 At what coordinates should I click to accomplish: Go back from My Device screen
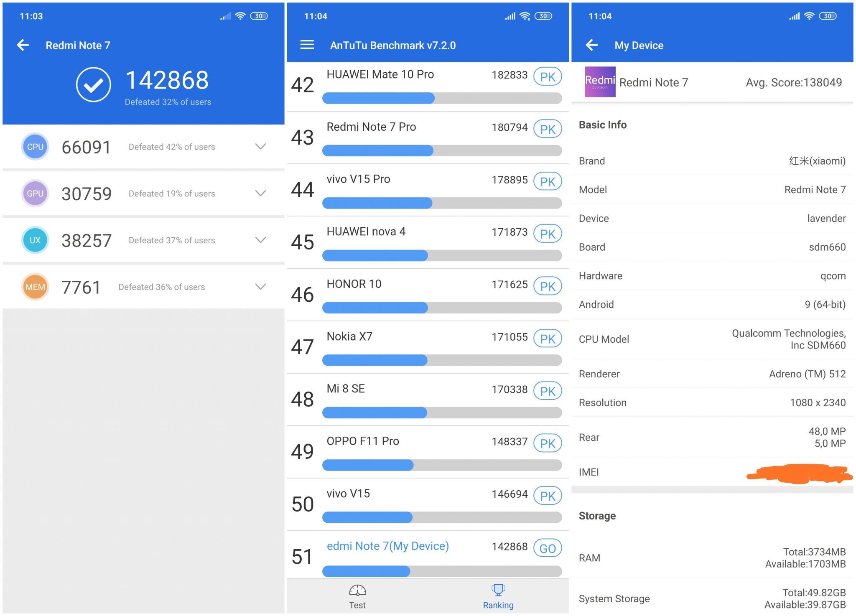click(x=592, y=45)
